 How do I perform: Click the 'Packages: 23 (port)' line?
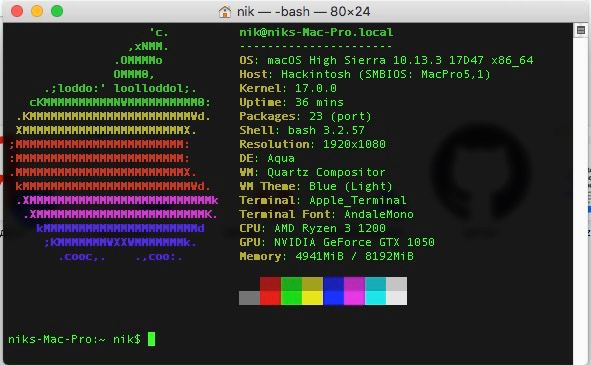[305, 116]
